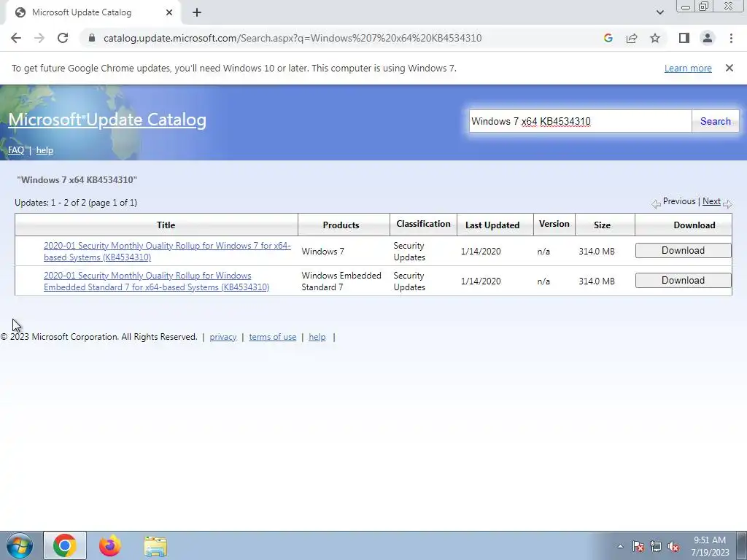Sort results by Products column

341,225
